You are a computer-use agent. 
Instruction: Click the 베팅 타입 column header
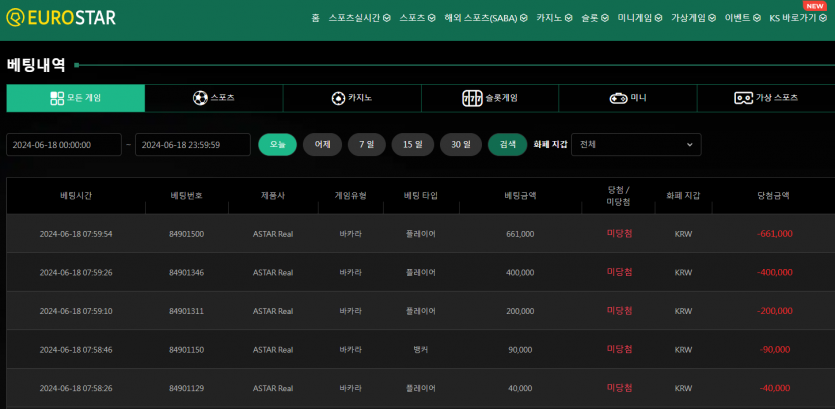[x=421, y=195]
